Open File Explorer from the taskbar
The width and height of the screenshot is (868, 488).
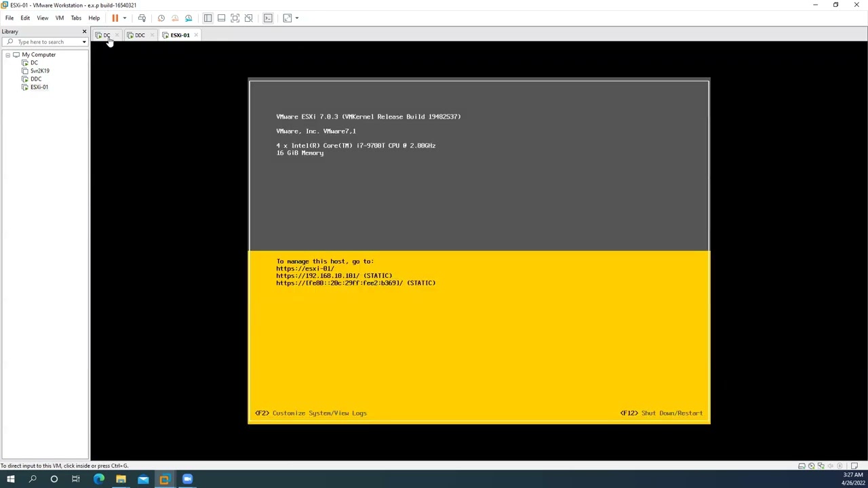click(x=121, y=480)
